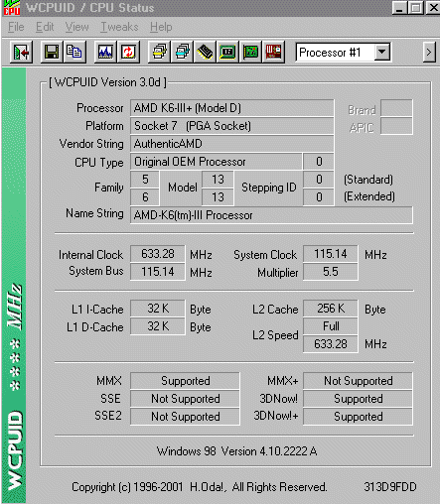
Task: Open the Help menu
Action: 161,27
